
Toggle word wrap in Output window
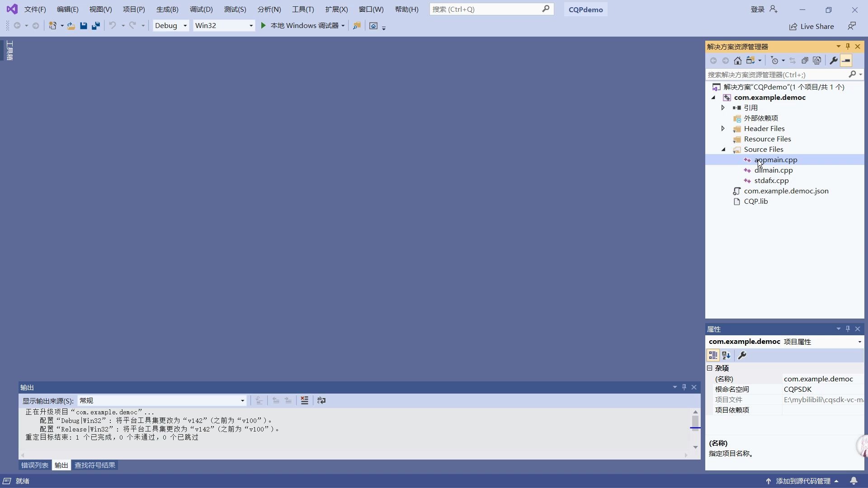pyautogui.click(x=321, y=400)
